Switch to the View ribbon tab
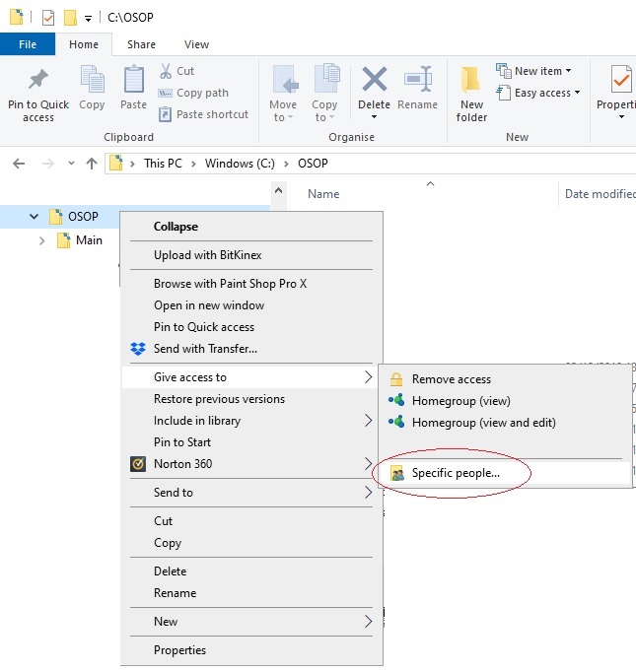The image size is (636, 672). coord(196,44)
